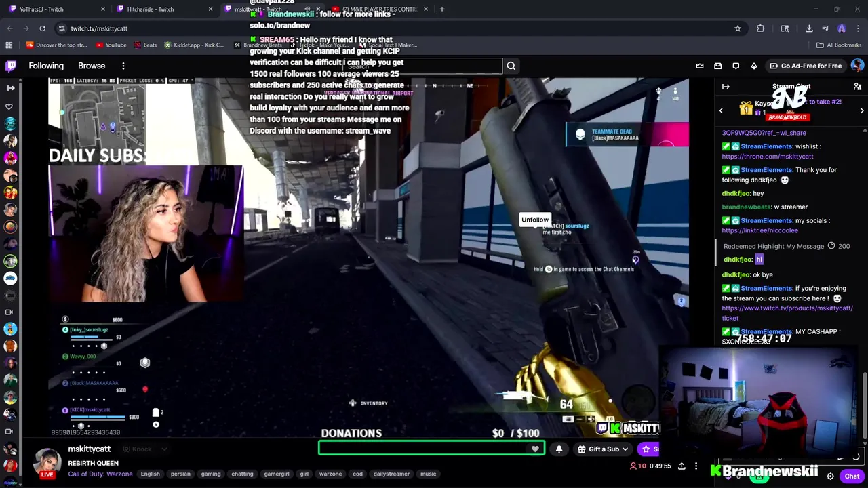Open linktr.ee/niccoolee link in chat

click(x=759, y=230)
